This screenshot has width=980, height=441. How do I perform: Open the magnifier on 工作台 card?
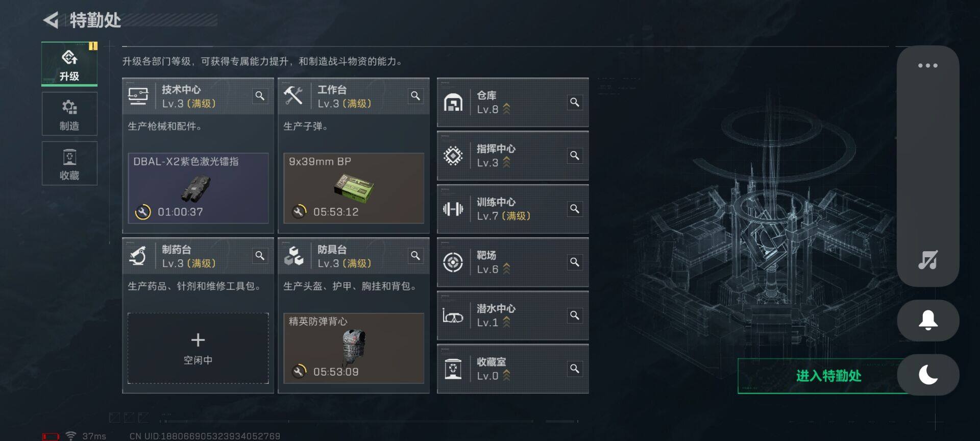[x=415, y=96]
